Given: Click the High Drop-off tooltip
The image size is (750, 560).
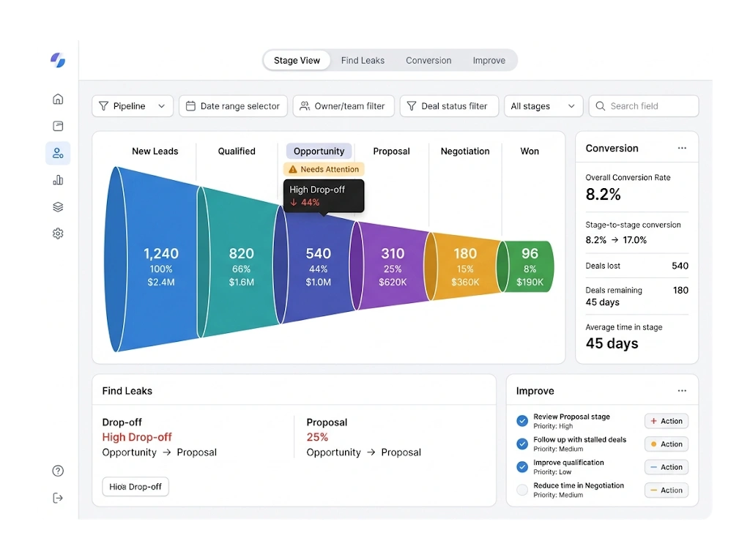Looking at the screenshot, I should click(x=324, y=195).
